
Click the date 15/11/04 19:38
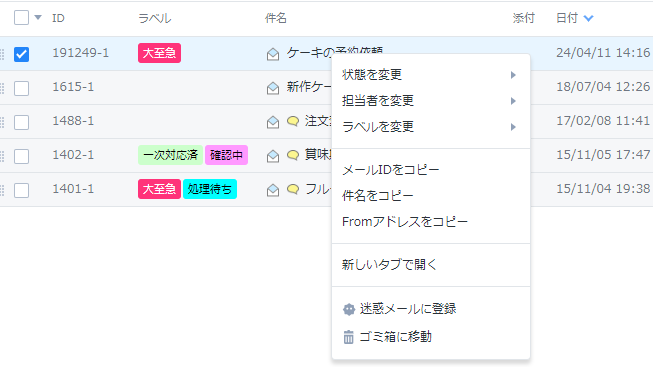point(603,189)
